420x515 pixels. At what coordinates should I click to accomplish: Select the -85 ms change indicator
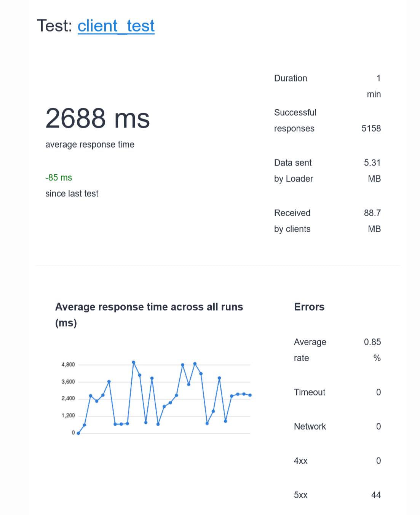59,178
